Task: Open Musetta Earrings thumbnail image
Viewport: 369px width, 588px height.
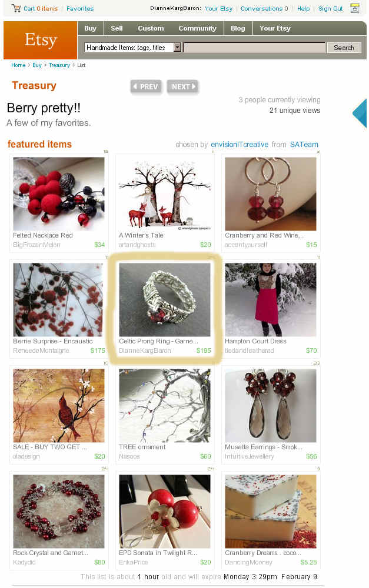Action: tap(271, 405)
